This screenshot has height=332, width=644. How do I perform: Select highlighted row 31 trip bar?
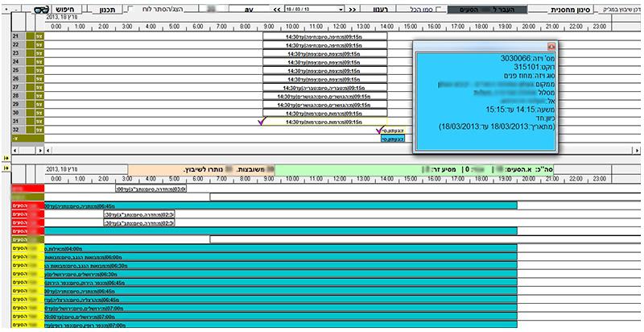point(325,122)
